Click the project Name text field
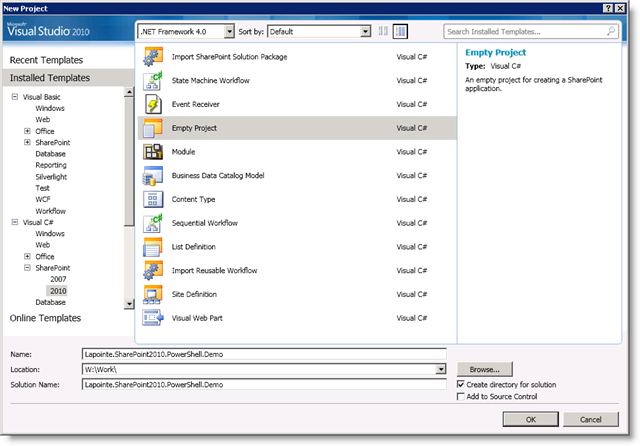 [x=264, y=354]
